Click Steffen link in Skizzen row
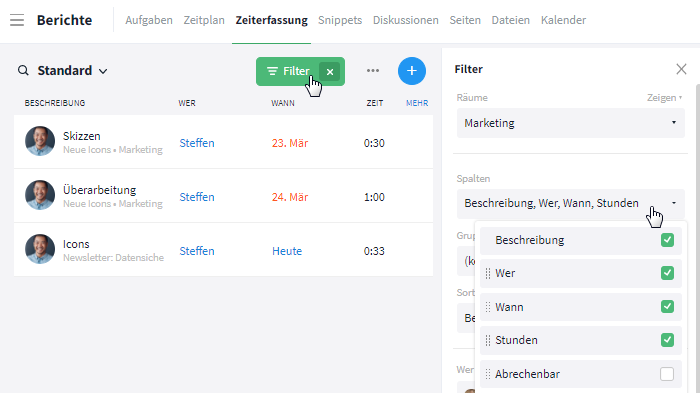Viewport: 700px width, 393px height. [197, 143]
